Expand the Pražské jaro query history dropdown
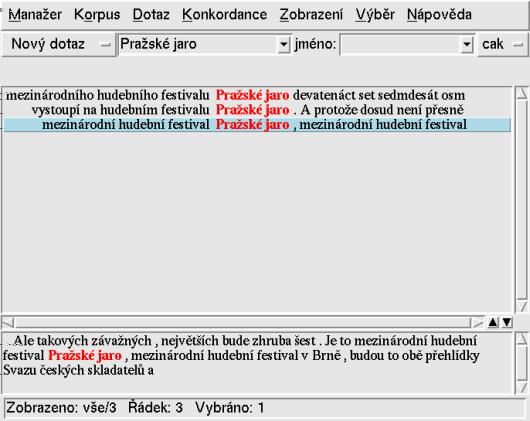This screenshot has width=530, height=421. click(x=284, y=44)
